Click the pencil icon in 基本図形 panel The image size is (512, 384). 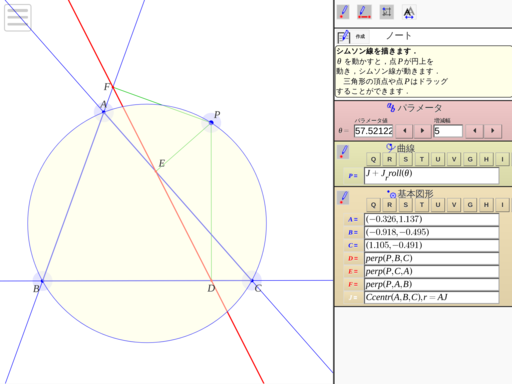344,197
